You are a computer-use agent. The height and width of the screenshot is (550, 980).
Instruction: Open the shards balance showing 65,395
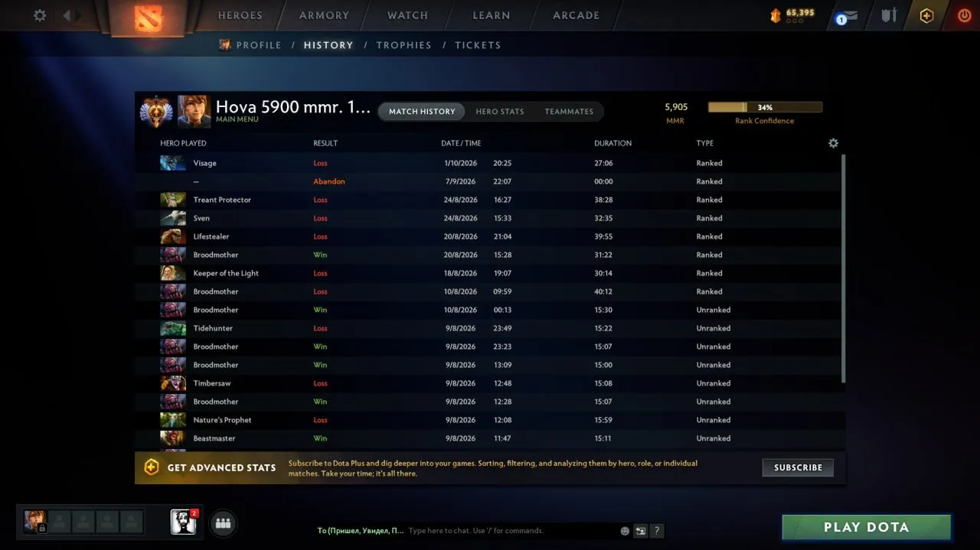[x=793, y=15]
